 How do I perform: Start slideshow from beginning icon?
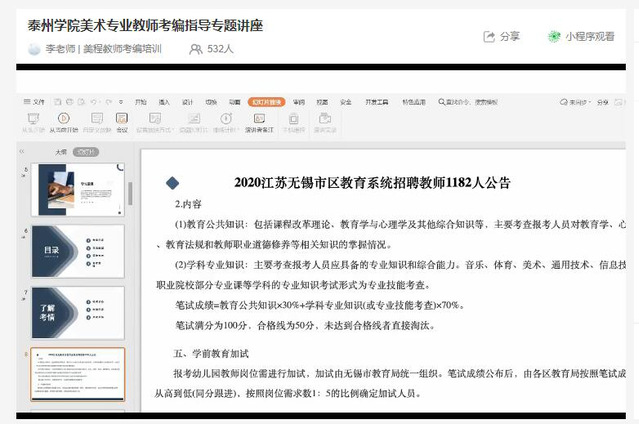[31, 120]
